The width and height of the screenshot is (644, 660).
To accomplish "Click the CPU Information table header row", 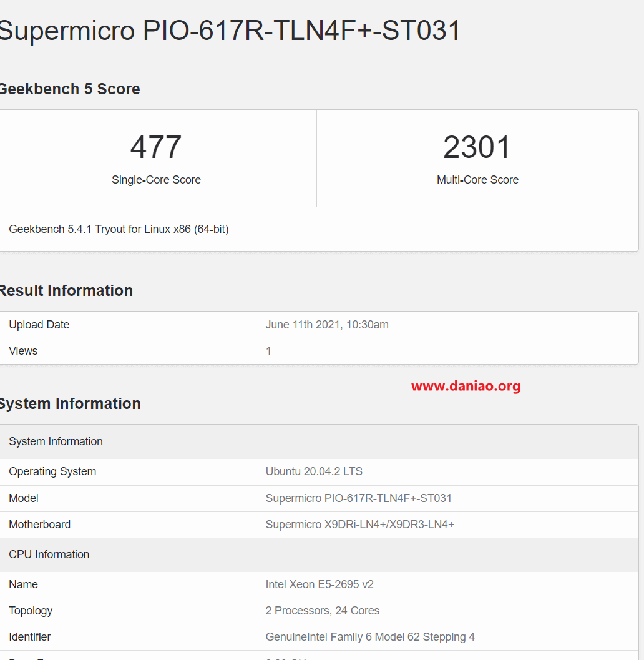I will point(320,554).
